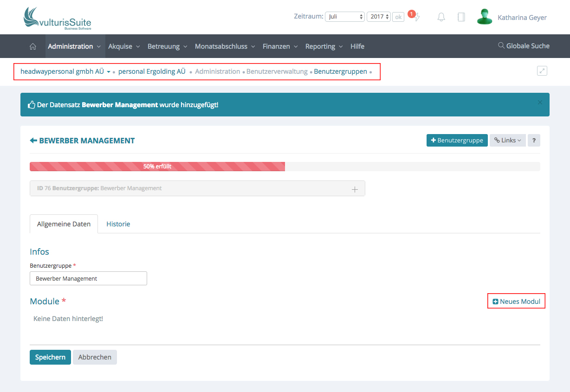
Task: Open the notifications bell icon
Action: [441, 17]
